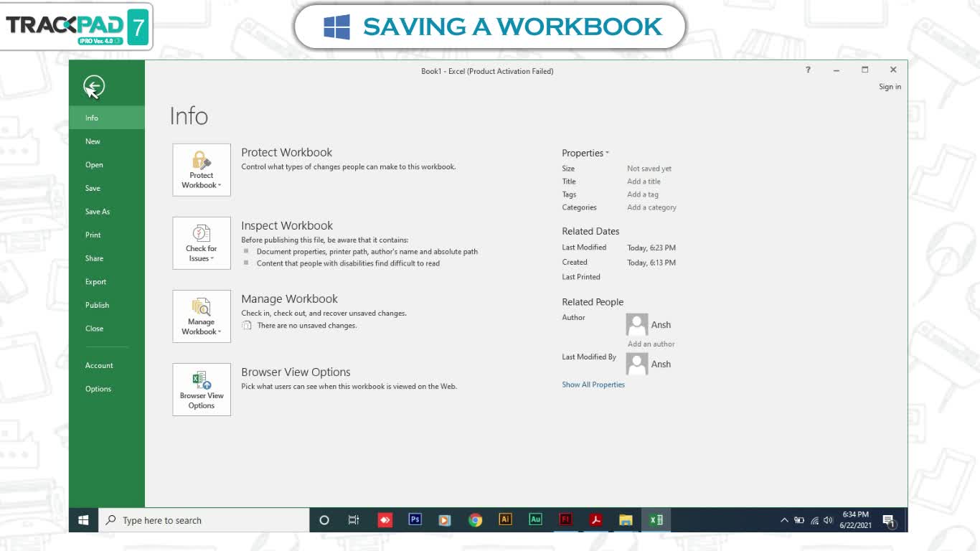Screen dimensions: 980x551
Task: Click the Wi-Fi network tray icon
Action: [x=814, y=520]
